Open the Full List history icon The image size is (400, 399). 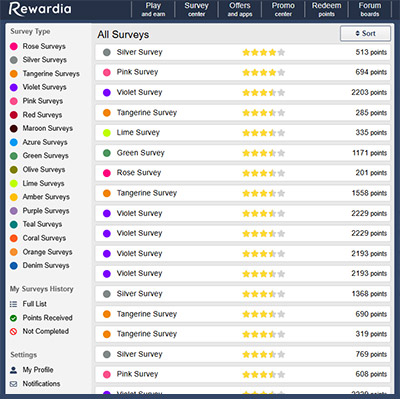pos(13,304)
